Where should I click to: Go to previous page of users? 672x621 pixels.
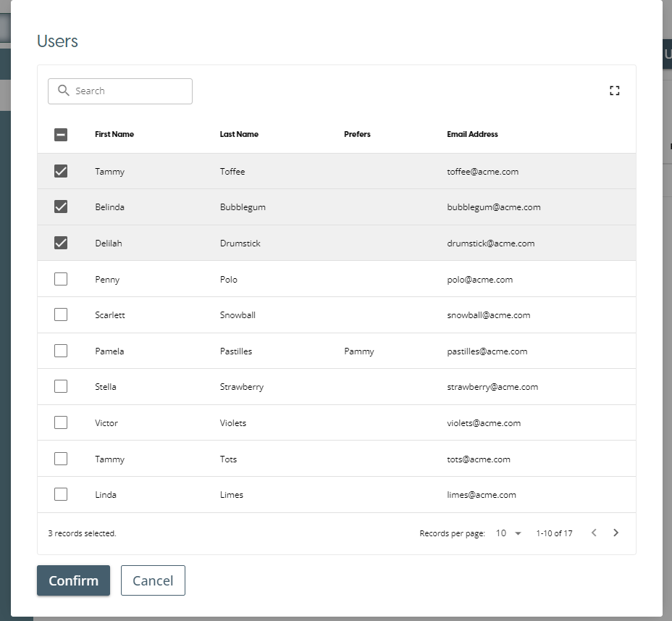click(594, 533)
